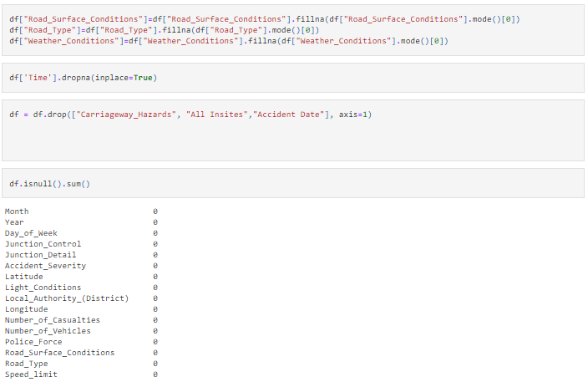Click the Number_of_Casualties output row

81,320
